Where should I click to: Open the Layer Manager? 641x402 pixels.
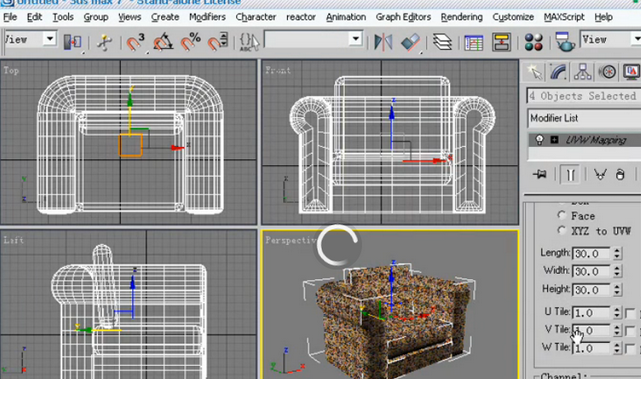(442, 42)
